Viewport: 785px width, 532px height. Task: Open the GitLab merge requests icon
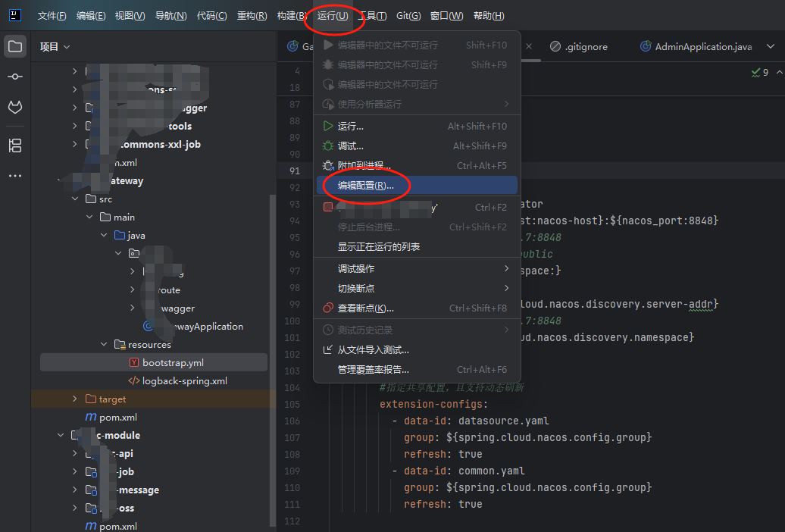[x=15, y=107]
